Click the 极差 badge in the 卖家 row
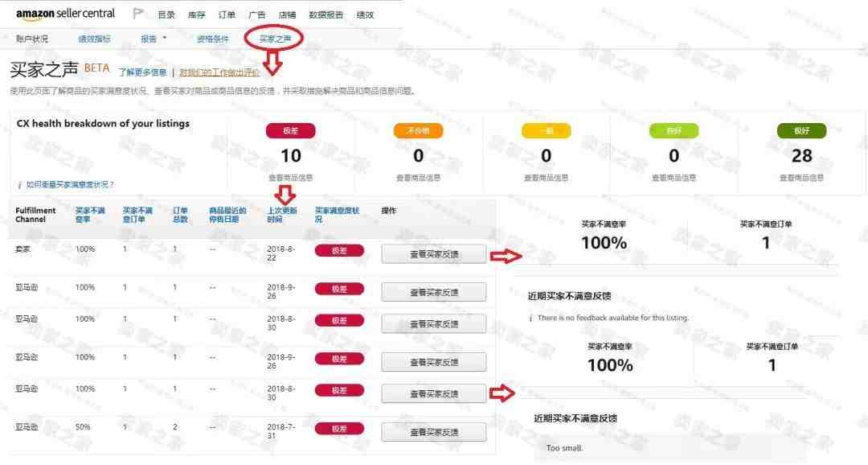 [x=339, y=250]
